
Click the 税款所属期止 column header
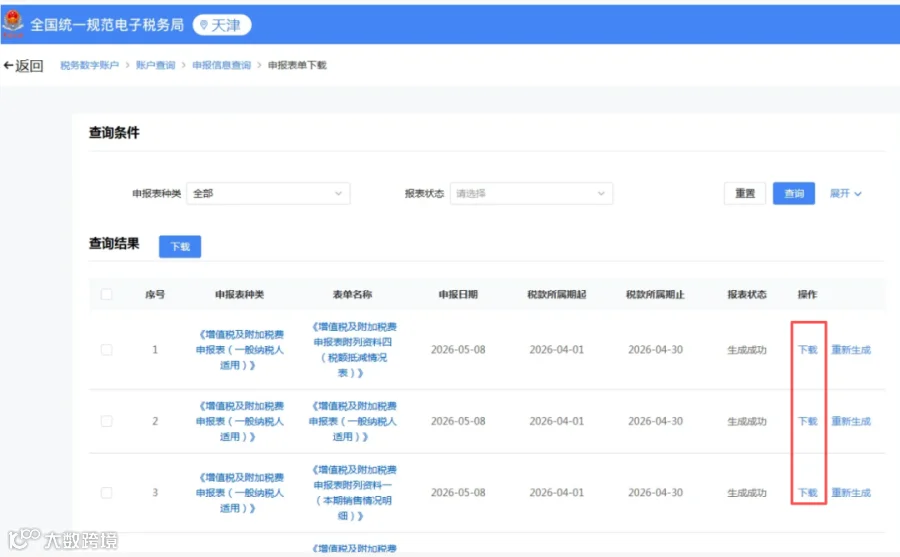(655, 295)
